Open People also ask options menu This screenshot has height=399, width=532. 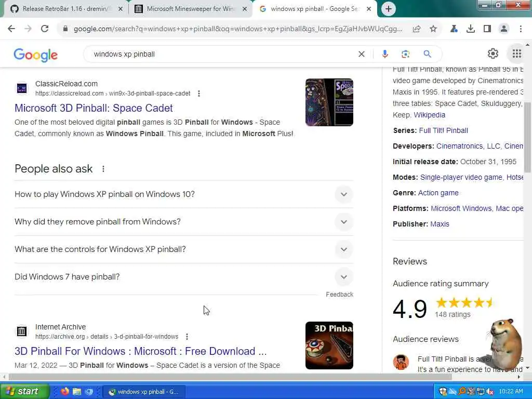(103, 169)
